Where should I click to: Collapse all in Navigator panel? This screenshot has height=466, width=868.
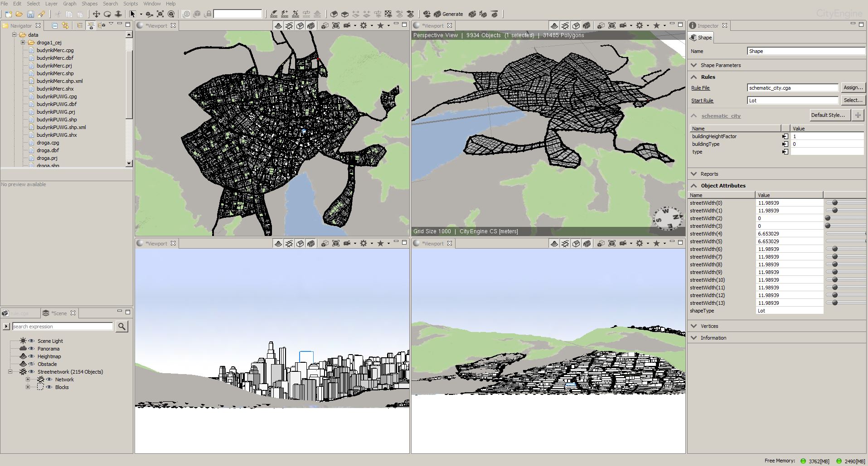(x=55, y=25)
